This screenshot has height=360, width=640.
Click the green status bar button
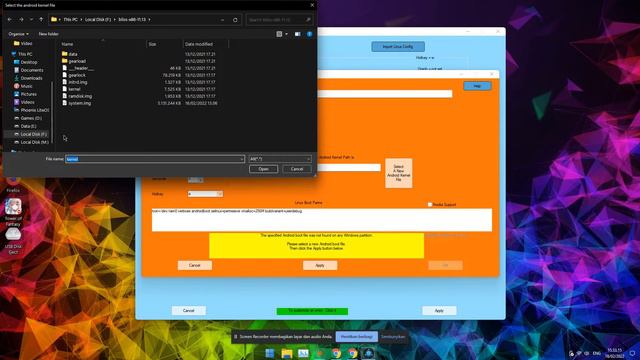pos(312,311)
